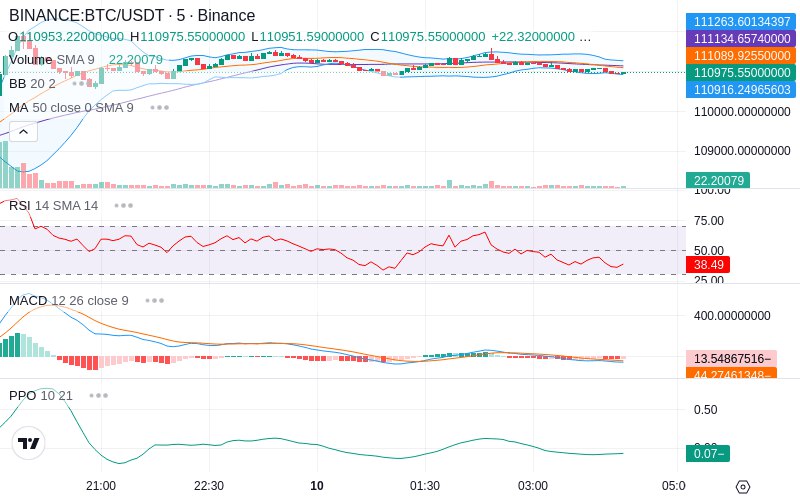Click the +22.32 price change value
This screenshot has height=500, width=800.
(x=533, y=37)
